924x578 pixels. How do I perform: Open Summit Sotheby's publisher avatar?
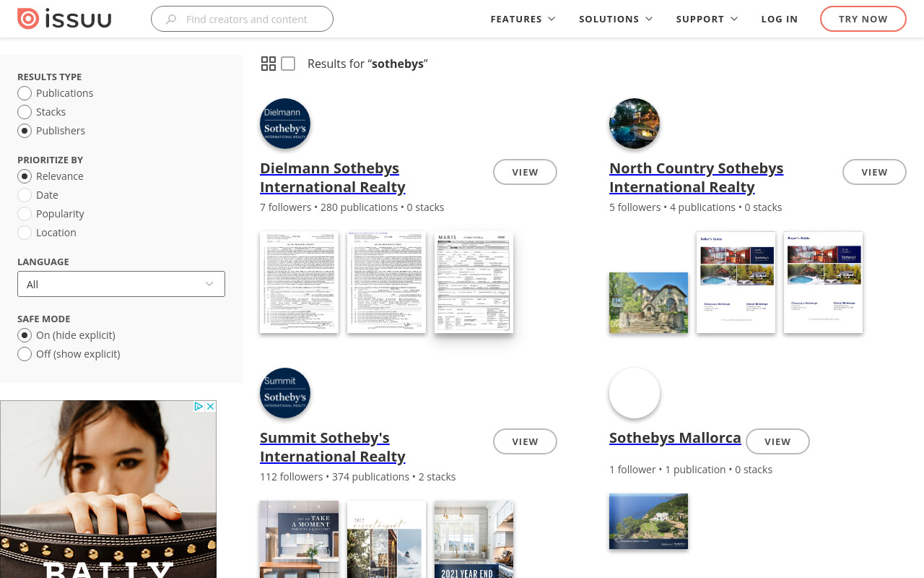click(x=285, y=393)
